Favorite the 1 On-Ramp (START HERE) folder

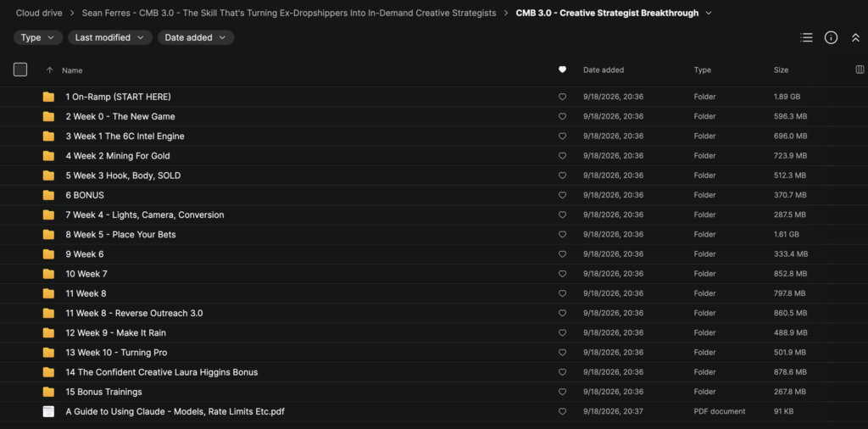pos(563,97)
